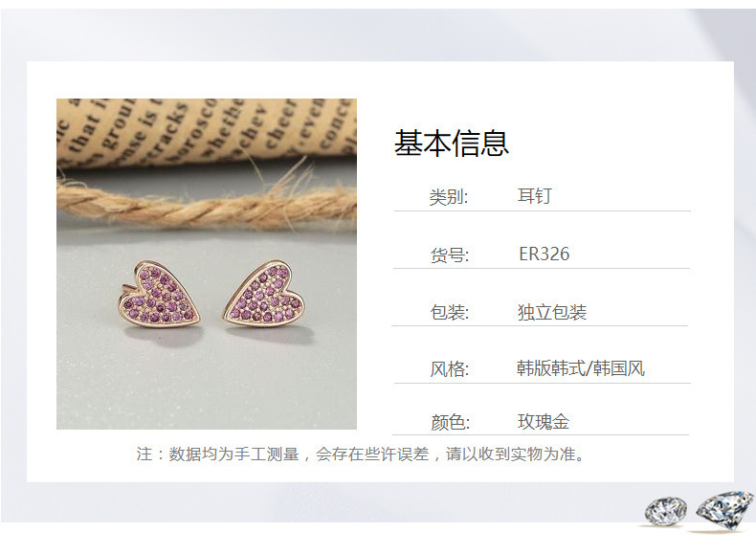756x554 pixels.
Task: Click the heart earrings product photo
Action: (207, 264)
